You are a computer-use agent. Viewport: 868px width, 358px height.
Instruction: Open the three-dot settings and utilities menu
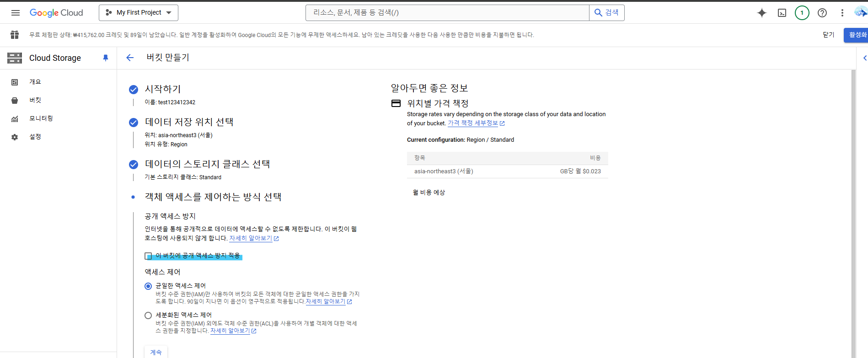tap(842, 13)
